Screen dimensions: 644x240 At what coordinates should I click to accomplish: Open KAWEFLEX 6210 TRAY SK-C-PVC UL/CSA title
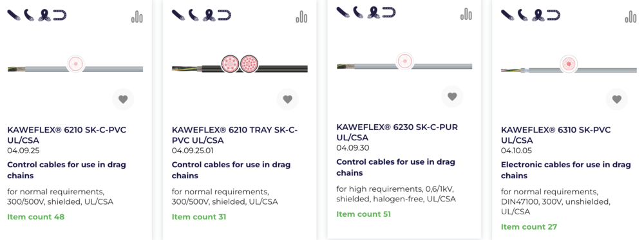pos(234,135)
